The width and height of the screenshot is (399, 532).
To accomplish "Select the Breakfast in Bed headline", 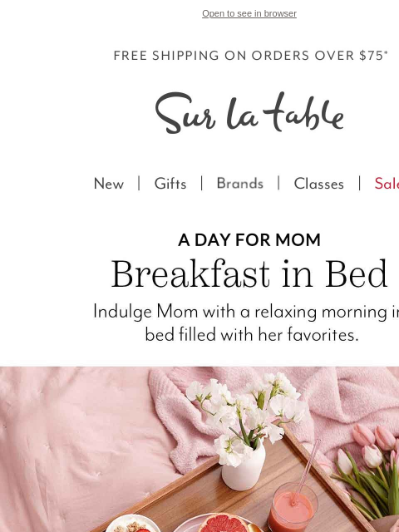I will point(249,273).
